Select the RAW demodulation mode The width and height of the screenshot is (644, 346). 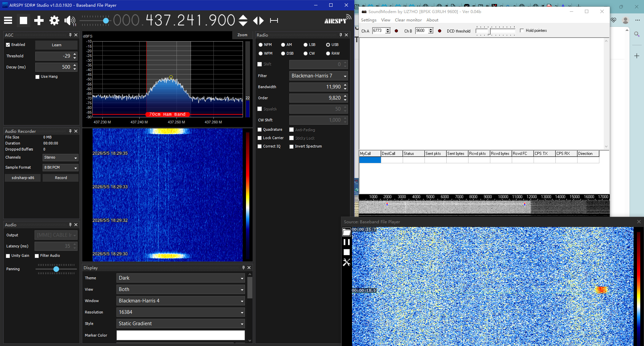(x=328, y=53)
